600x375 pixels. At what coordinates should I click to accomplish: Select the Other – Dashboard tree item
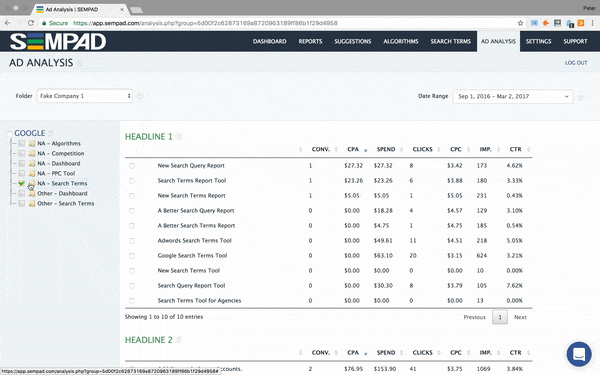click(x=62, y=194)
